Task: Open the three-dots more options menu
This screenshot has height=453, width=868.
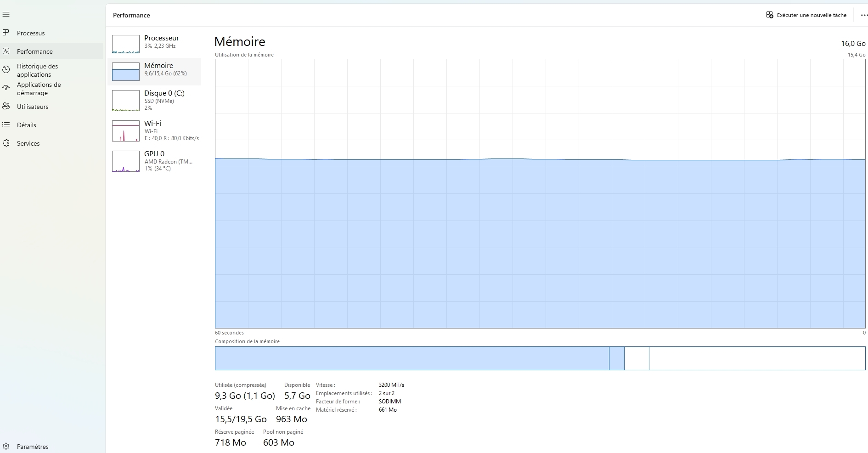Action: (x=864, y=15)
